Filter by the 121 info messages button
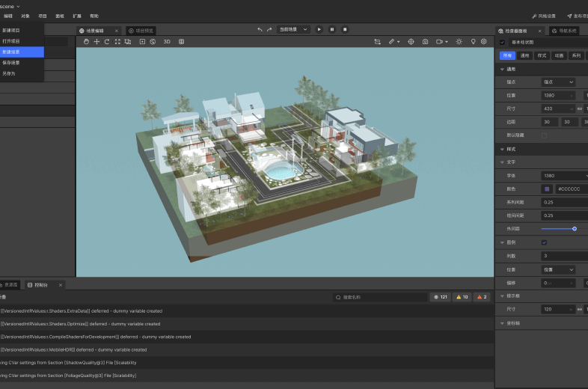The image size is (588, 389). (440, 297)
